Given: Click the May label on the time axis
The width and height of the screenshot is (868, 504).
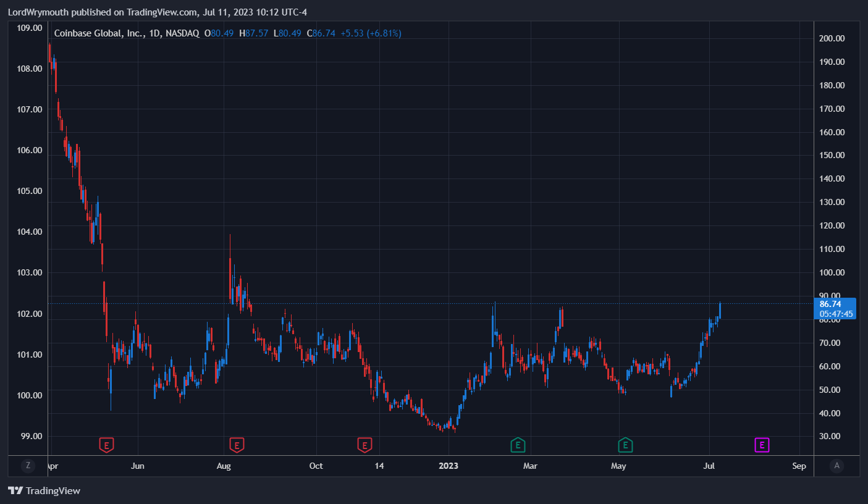Looking at the screenshot, I should tap(618, 466).
